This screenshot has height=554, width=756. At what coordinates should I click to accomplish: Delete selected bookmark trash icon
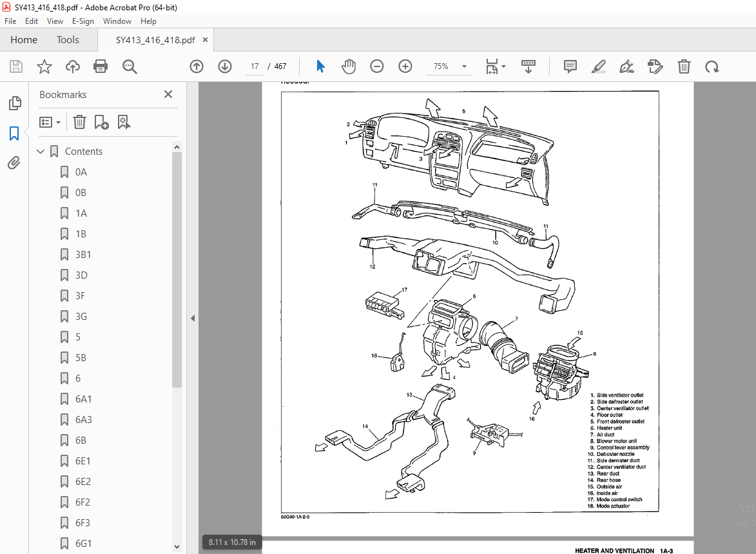tap(79, 122)
